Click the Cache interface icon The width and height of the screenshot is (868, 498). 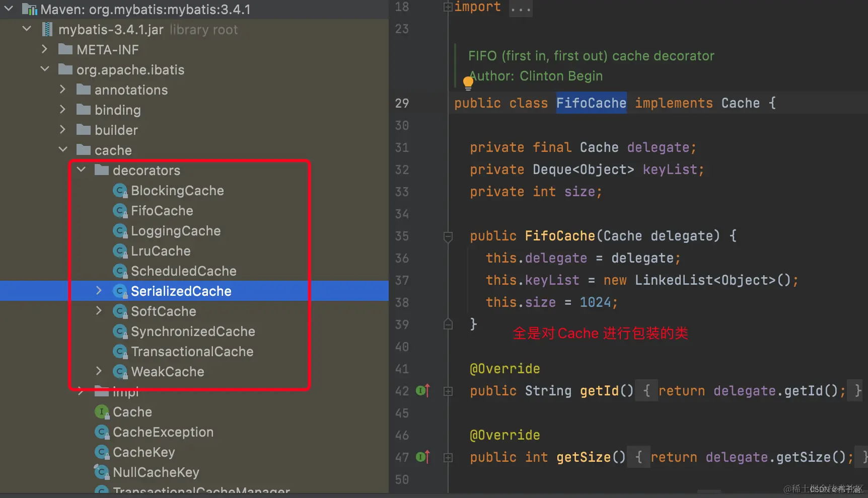coord(102,412)
